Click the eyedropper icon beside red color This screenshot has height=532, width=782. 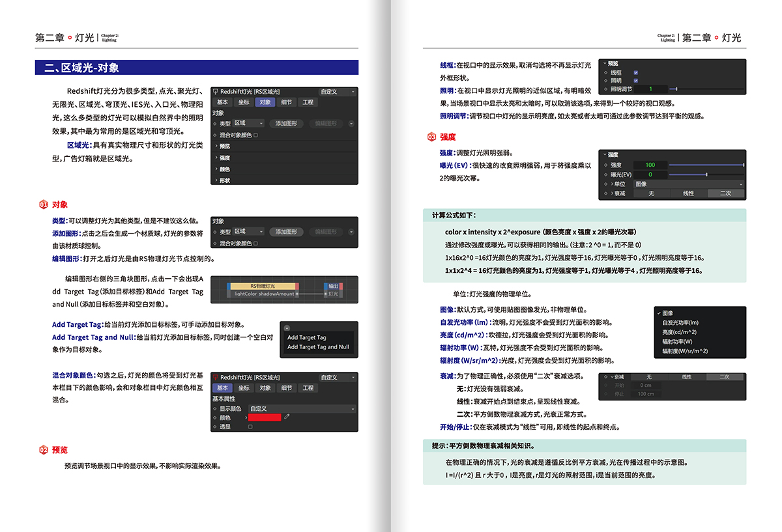287,417
